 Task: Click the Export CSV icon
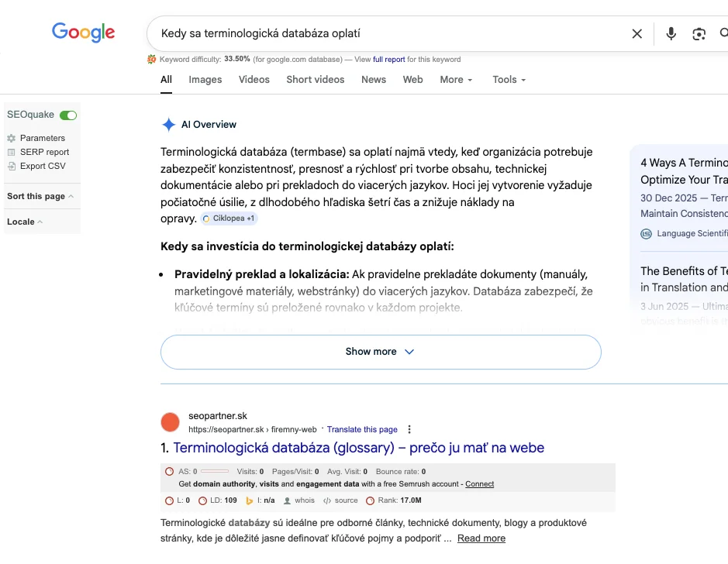point(12,166)
